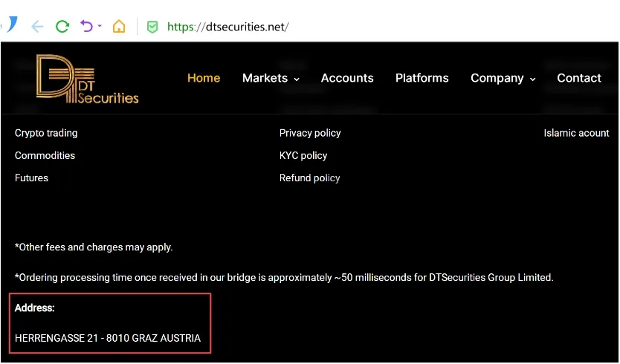The image size is (620, 364).
Task: Open the Contact page
Action: coord(579,78)
